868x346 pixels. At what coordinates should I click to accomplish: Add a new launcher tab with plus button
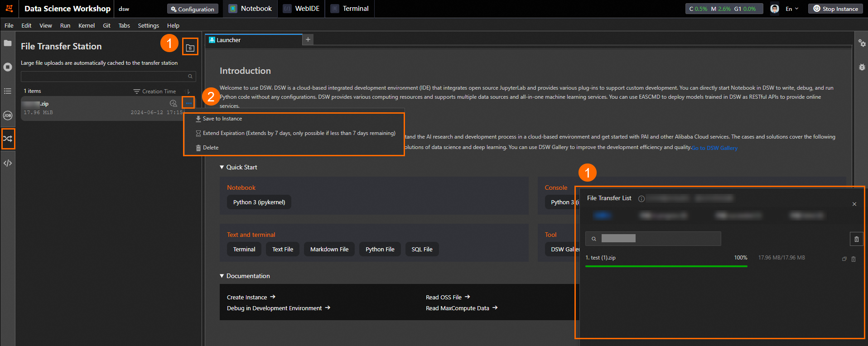point(308,40)
